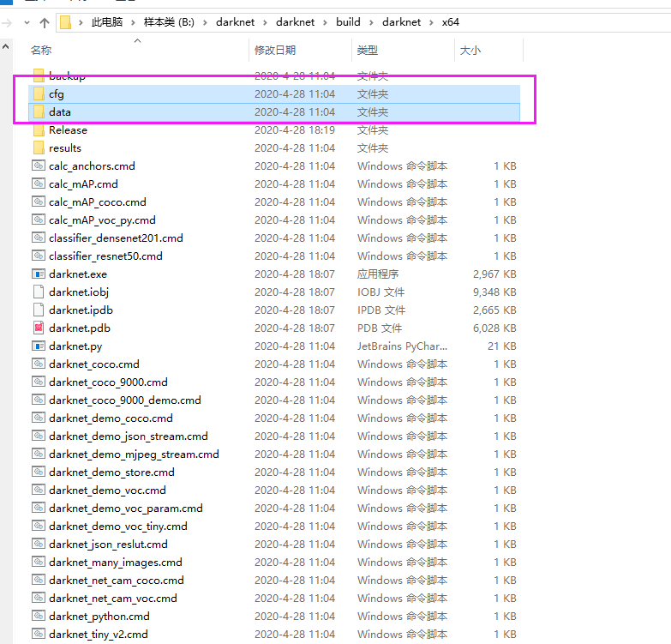Navigate to 此电脑 in the breadcrumb
Screen dimensions: 671x644
107,22
